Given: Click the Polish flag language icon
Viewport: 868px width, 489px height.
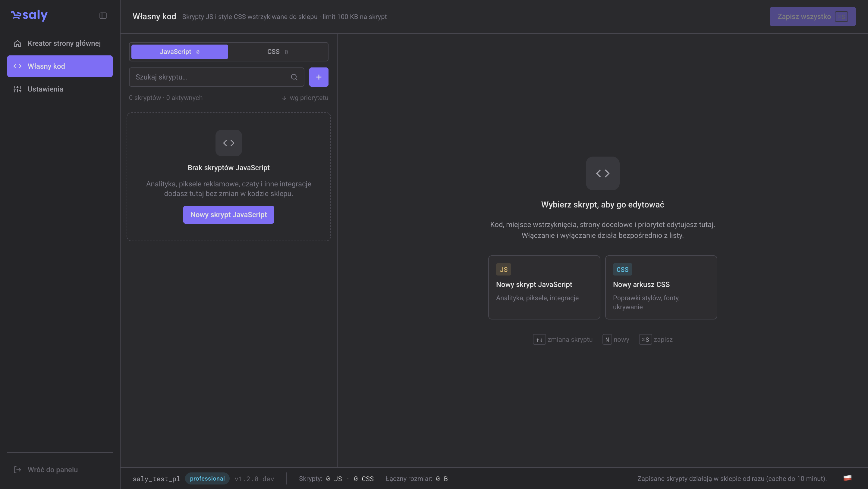Looking at the screenshot, I should [x=848, y=478].
